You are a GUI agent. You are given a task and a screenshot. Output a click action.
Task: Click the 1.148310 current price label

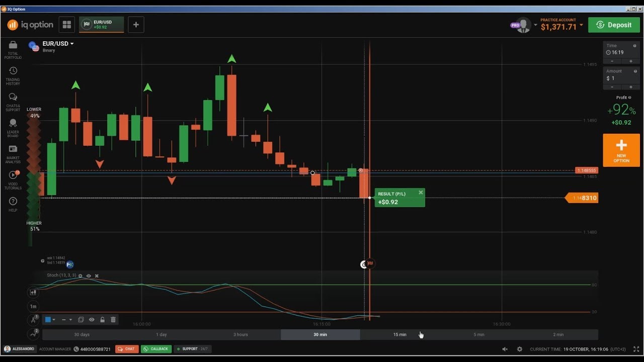click(x=583, y=198)
